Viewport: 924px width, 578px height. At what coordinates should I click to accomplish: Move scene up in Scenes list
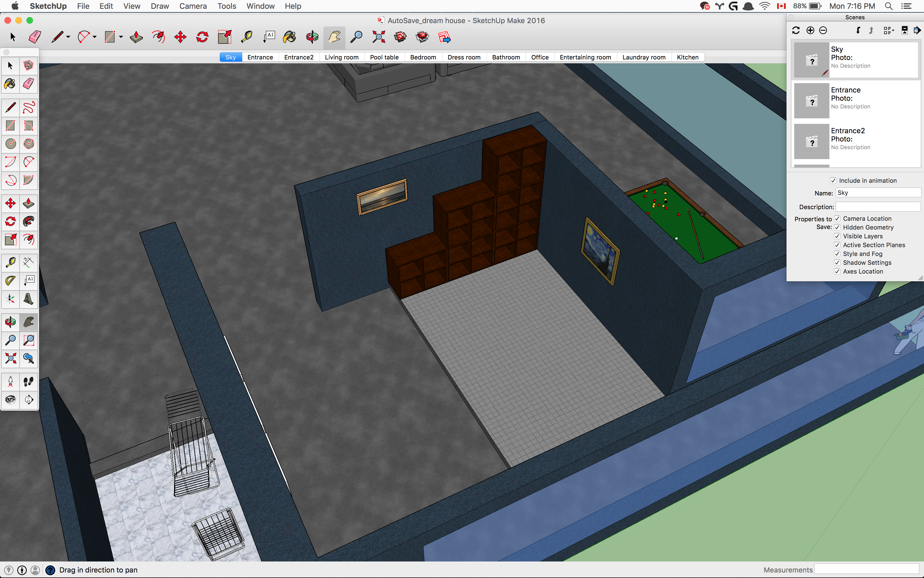[x=871, y=31]
